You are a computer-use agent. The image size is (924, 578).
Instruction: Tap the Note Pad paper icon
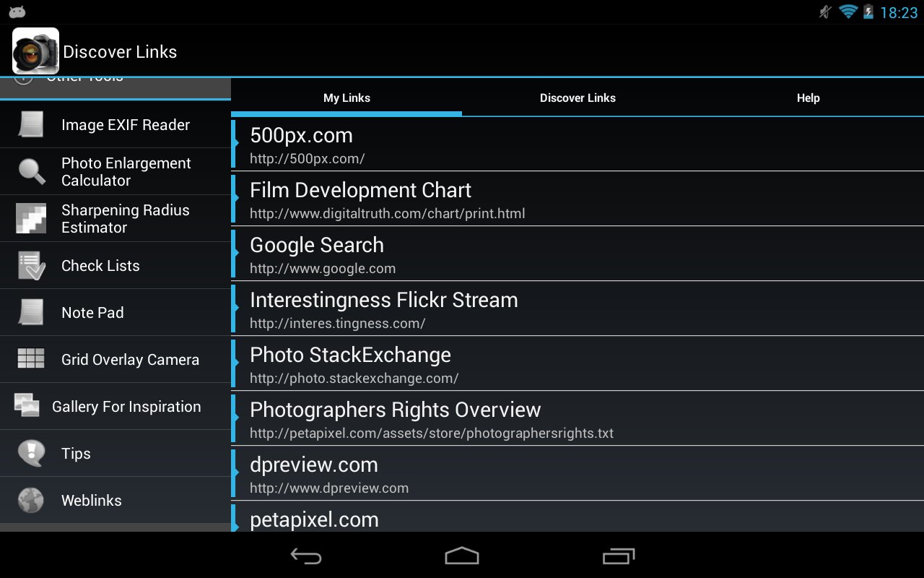tap(31, 312)
